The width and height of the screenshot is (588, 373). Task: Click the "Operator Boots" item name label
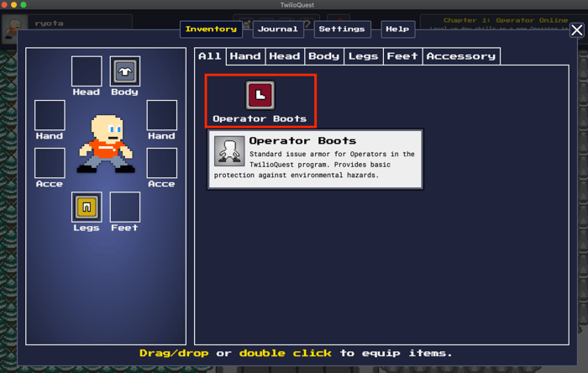pos(260,118)
